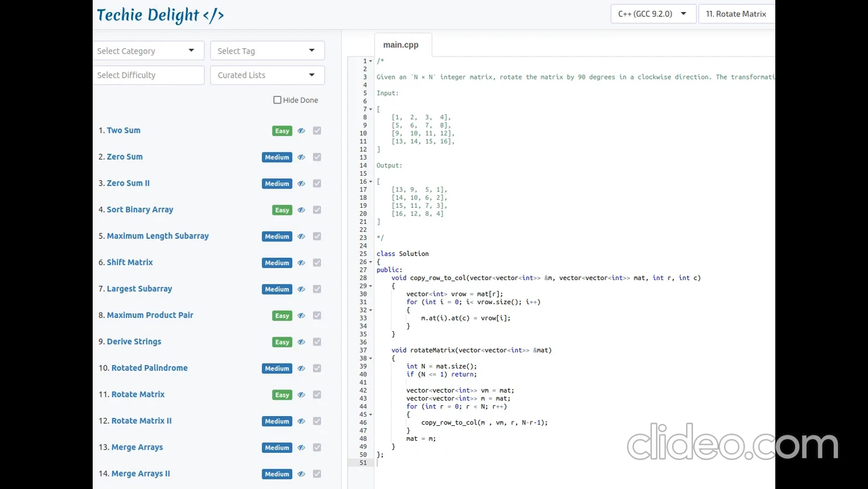
Task: Toggle eye icon for Merge Arrays
Action: tap(301, 447)
